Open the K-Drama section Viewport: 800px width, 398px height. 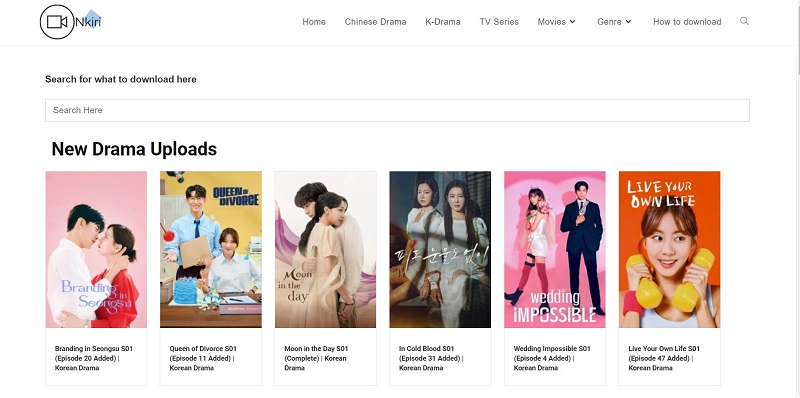click(x=443, y=22)
